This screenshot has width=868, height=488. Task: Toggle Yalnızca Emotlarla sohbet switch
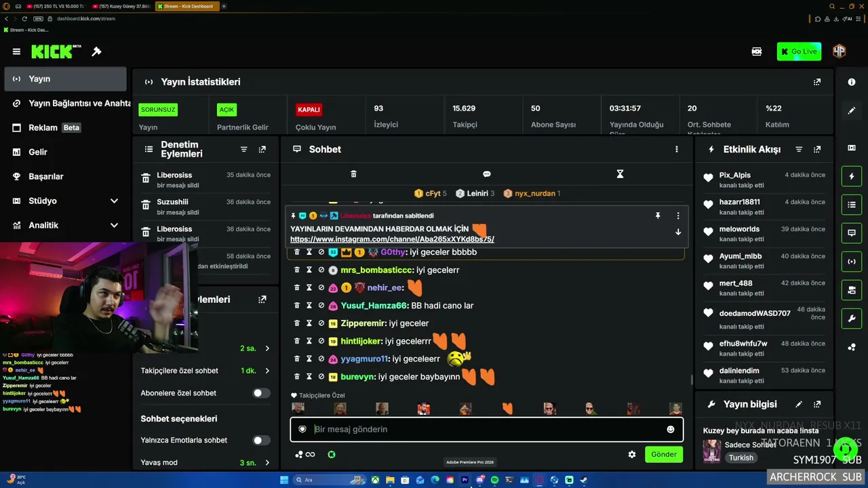tap(261, 441)
